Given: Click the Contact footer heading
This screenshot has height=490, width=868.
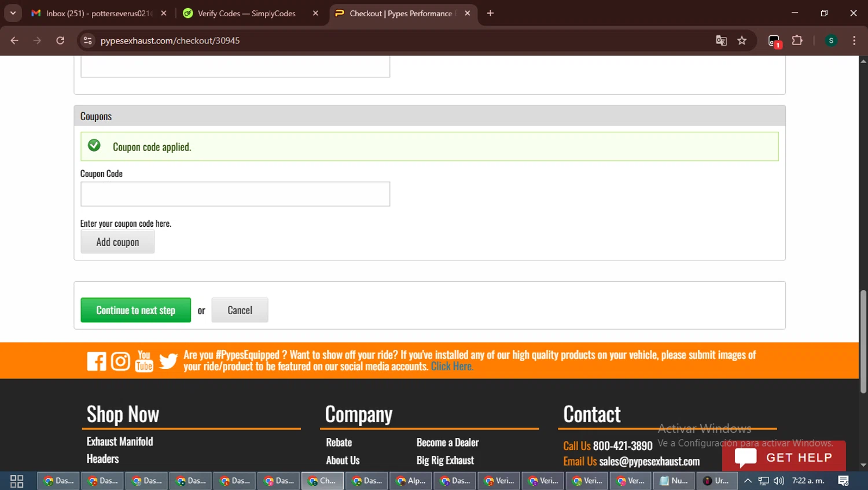Looking at the screenshot, I should click(x=592, y=414).
